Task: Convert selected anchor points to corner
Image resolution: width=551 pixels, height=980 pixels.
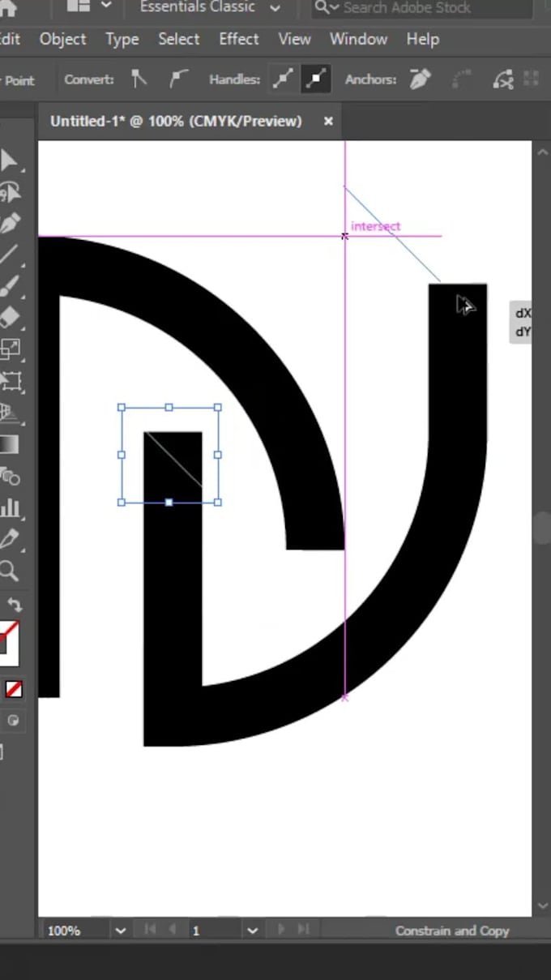Action: pos(139,79)
